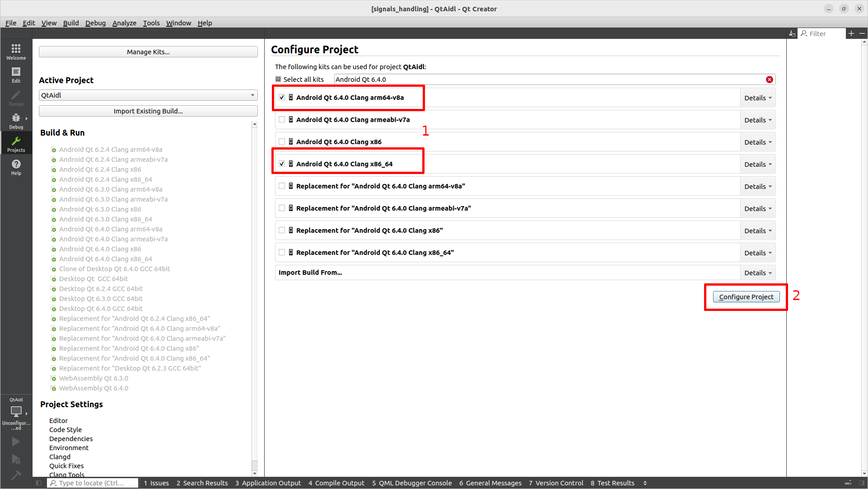Click the Type to locate field

pyautogui.click(x=93, y=483)
